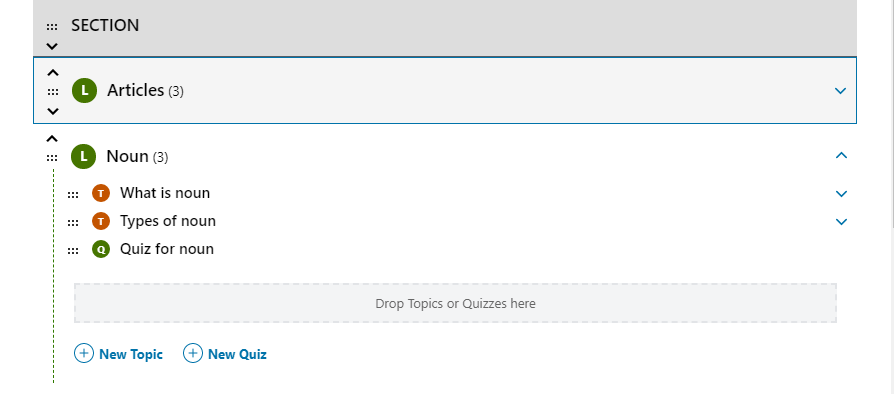The image size is (894, 394).
Task: Click the green Q icon for Quiz for noun
Action: pyautogui.click(x=101, y=249)
